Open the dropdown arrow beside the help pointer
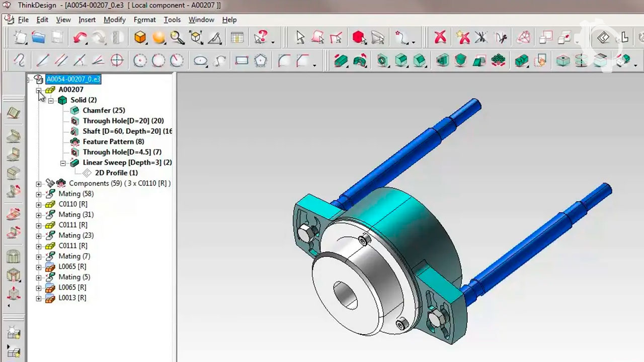This screenshot has height=362, width=644. 273,42
